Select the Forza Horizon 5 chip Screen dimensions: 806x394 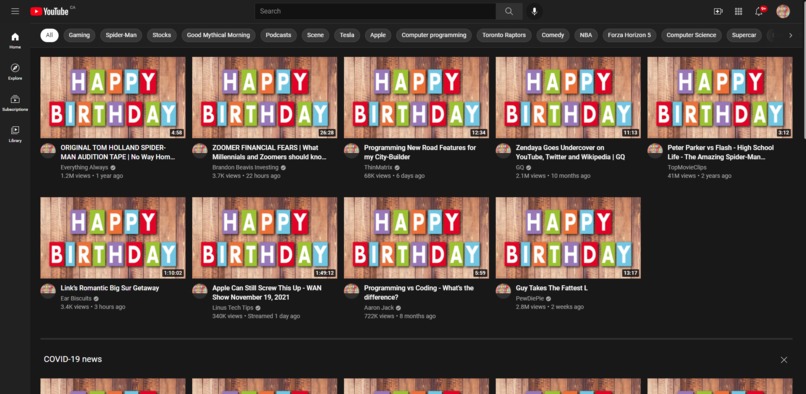tap(629, 35)
